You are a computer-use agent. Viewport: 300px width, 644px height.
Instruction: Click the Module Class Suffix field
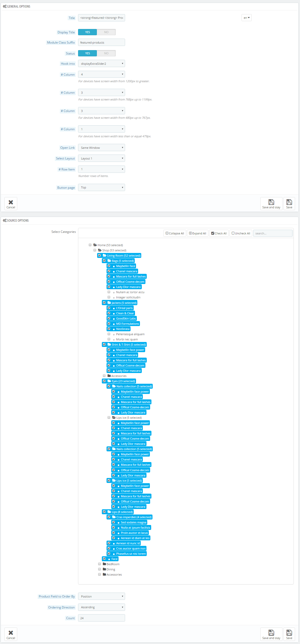click(x=102, y=42)
